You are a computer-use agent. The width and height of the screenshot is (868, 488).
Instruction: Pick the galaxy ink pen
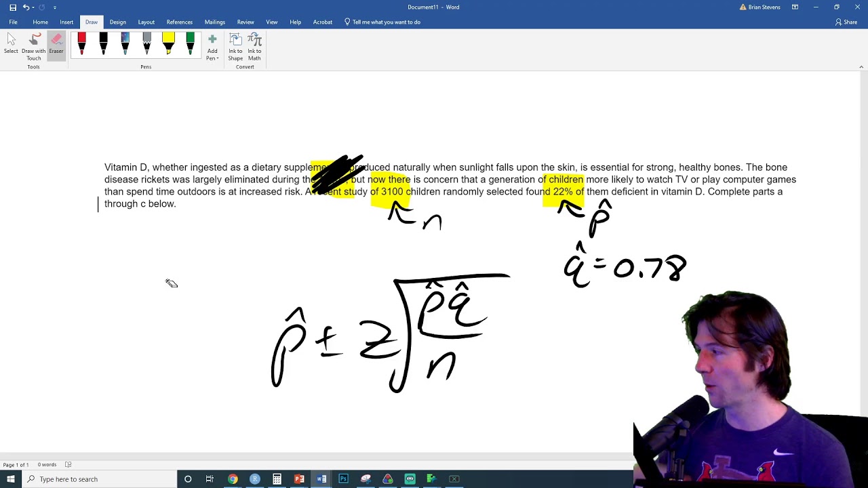pos(125,44)
